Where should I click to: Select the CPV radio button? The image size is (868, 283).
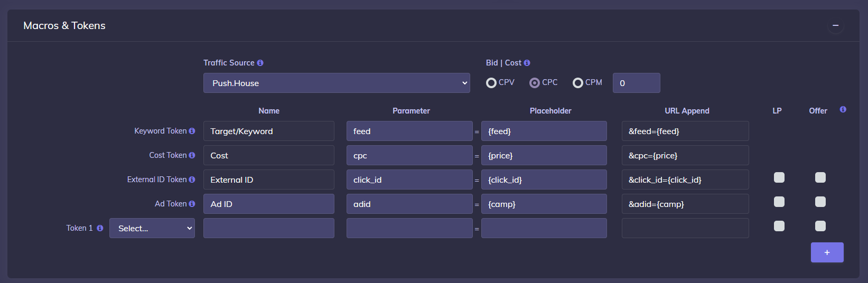(491, 83)
